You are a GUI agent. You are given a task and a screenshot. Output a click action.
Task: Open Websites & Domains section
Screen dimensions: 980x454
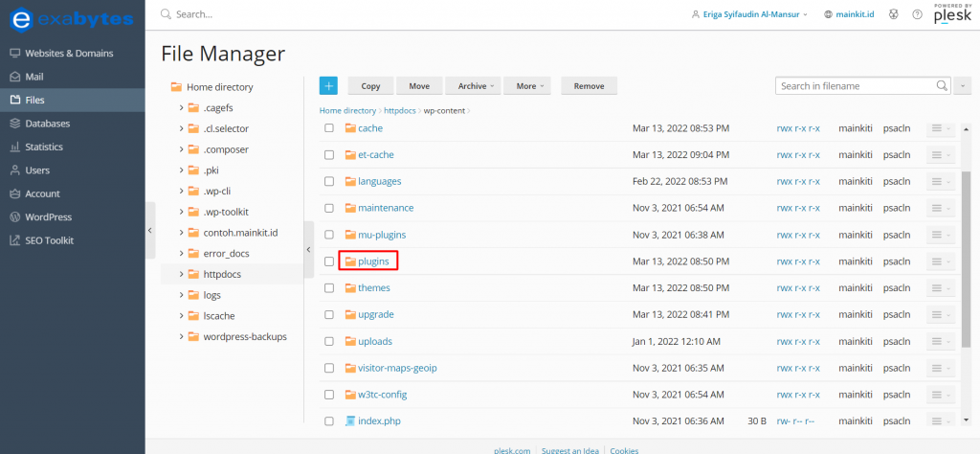(x=73, y=53)
